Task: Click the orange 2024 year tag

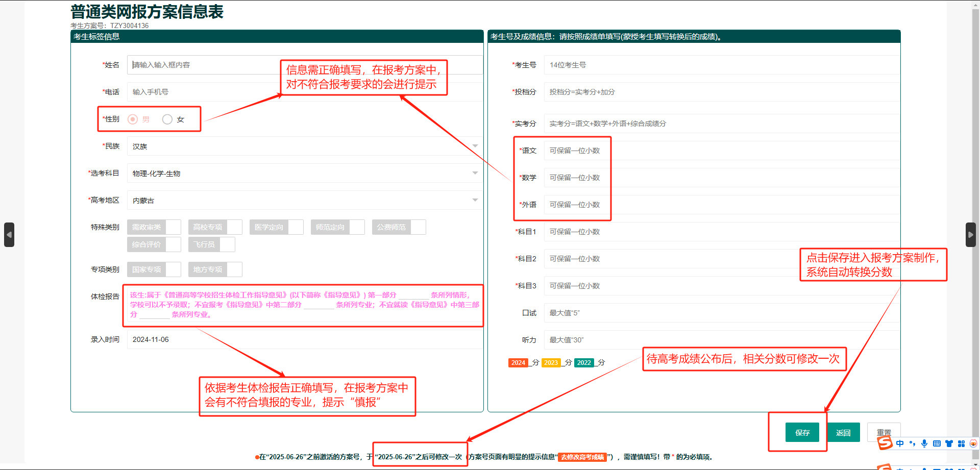Action: [x=518, y=363]
